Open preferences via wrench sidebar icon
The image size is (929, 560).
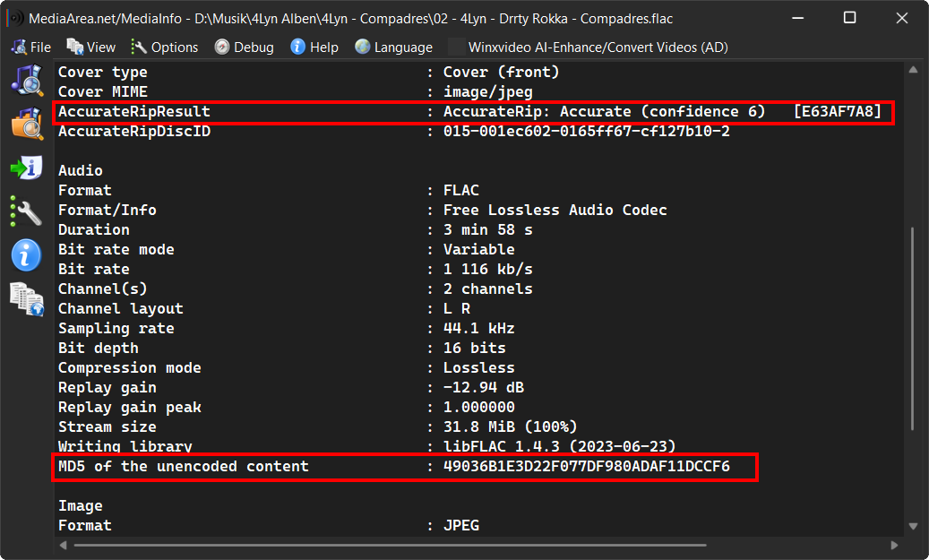point(27,211)
